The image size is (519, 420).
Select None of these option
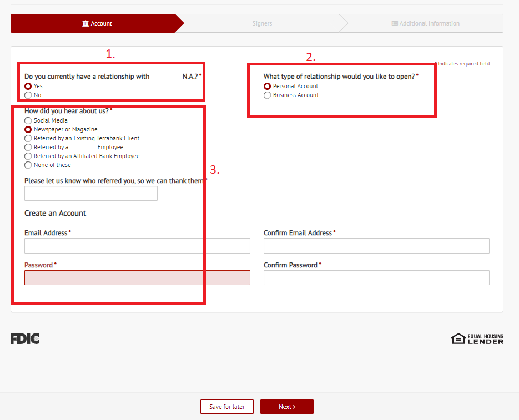(28, 165)
